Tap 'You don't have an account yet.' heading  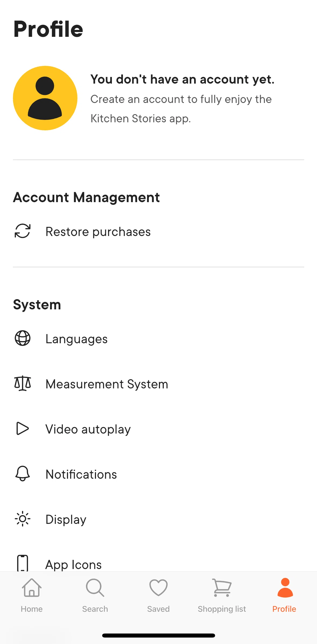tap(182, 79)
